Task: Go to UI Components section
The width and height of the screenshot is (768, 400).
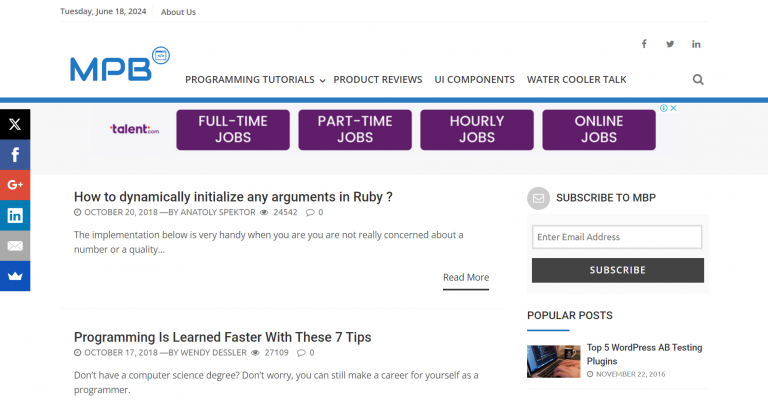Action: point(474,80)
